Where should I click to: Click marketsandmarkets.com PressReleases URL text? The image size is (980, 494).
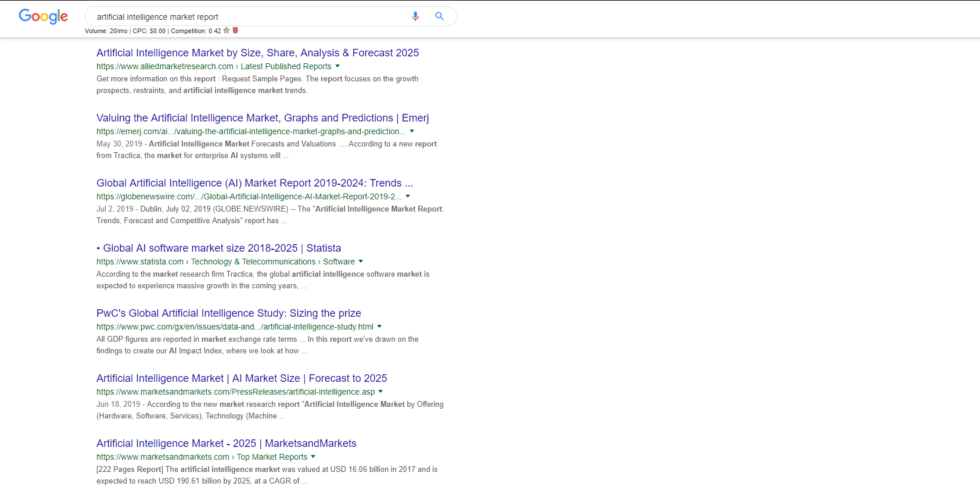pos(236,392)
